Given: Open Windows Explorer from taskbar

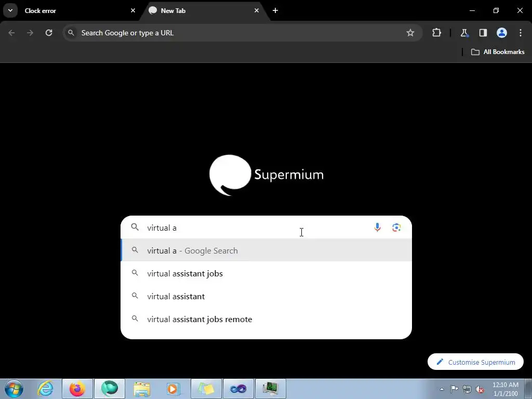Looking at the screenshot, I should [x=142, y=389].
